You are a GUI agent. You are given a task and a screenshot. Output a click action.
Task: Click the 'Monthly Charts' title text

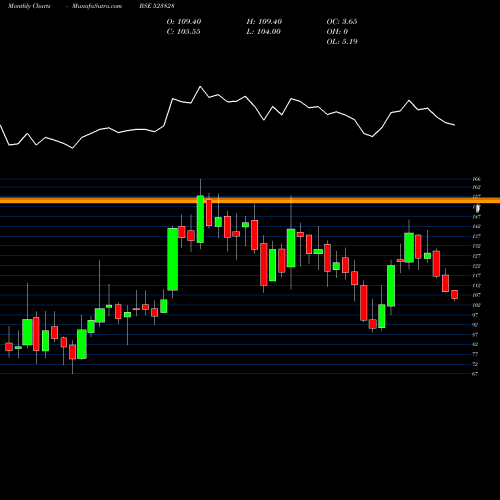(29, 6)
